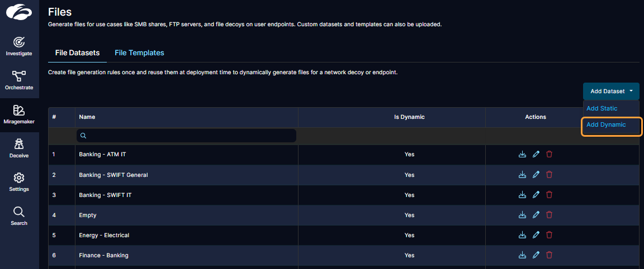Download the Energy - Electrical dataset
Viewport: 644px width, 269px height.
(523, 235)
